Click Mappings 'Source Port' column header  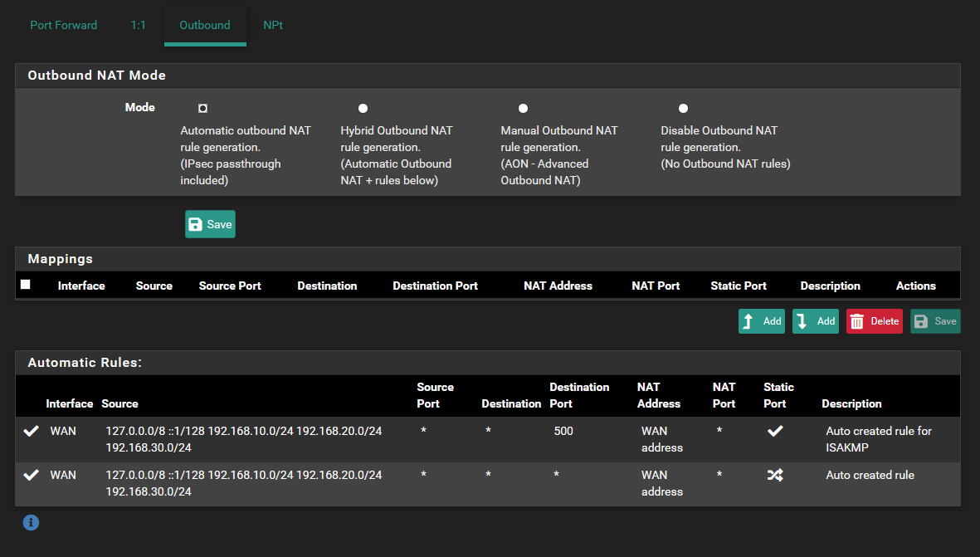(x=230, y=286)
